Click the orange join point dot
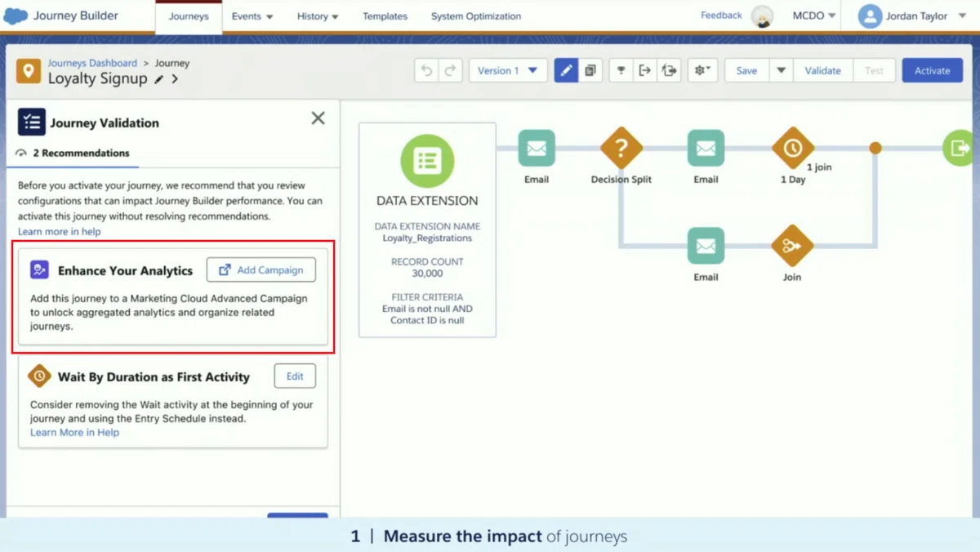The image size is (980, 552). [875, 148]
